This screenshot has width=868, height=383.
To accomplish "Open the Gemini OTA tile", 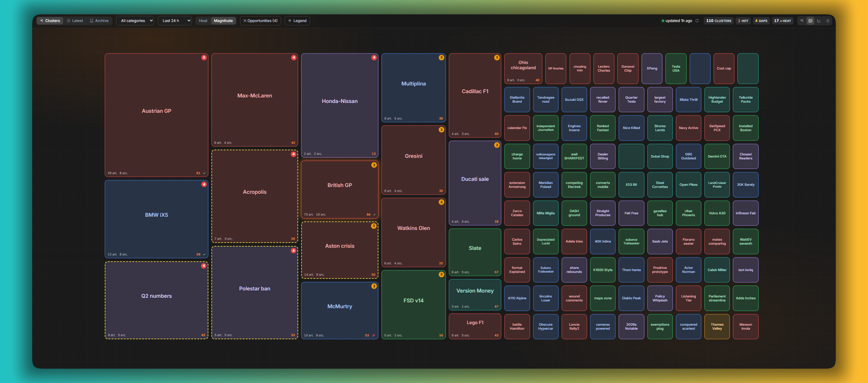I will coord(717,156).
